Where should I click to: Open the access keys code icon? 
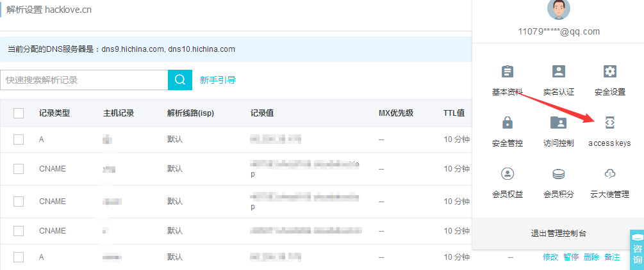pyautogui.click(x=610, y=122)
